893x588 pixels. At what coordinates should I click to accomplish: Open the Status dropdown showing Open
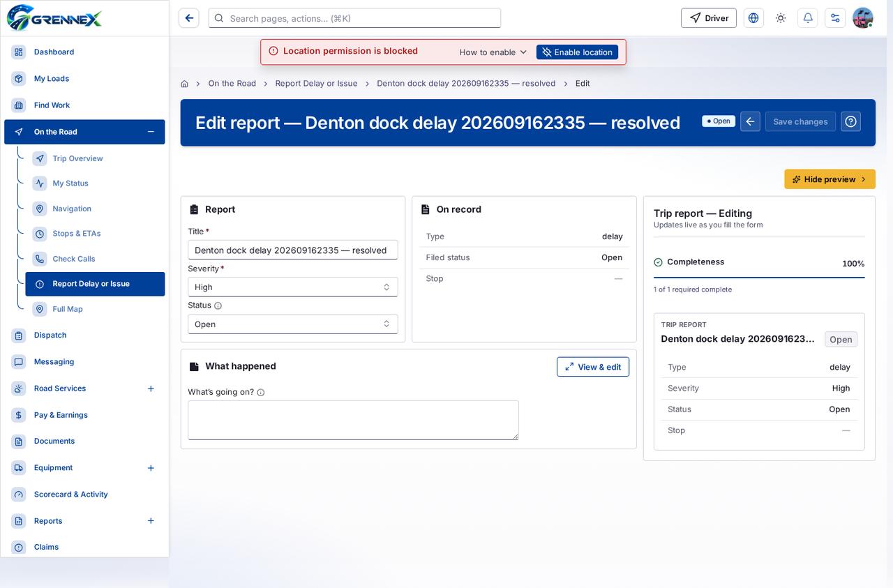293,324
